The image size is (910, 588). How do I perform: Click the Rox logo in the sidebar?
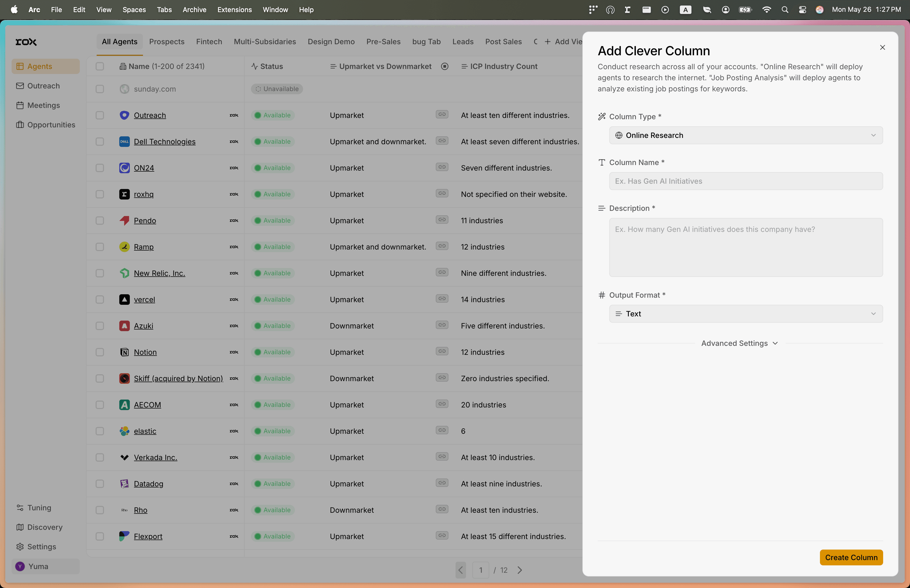click(26, 42)
